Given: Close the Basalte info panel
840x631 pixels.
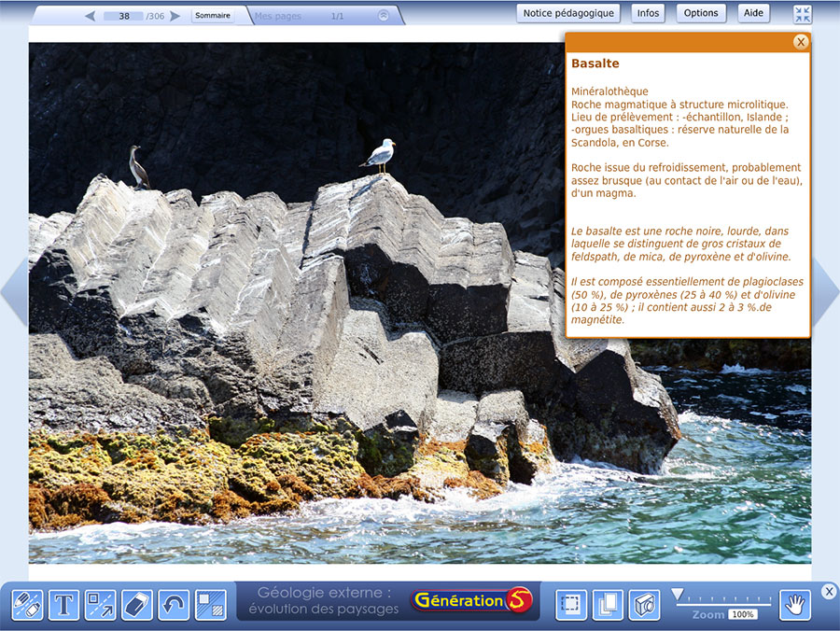Looking at the screenshot, I should 800,42.
